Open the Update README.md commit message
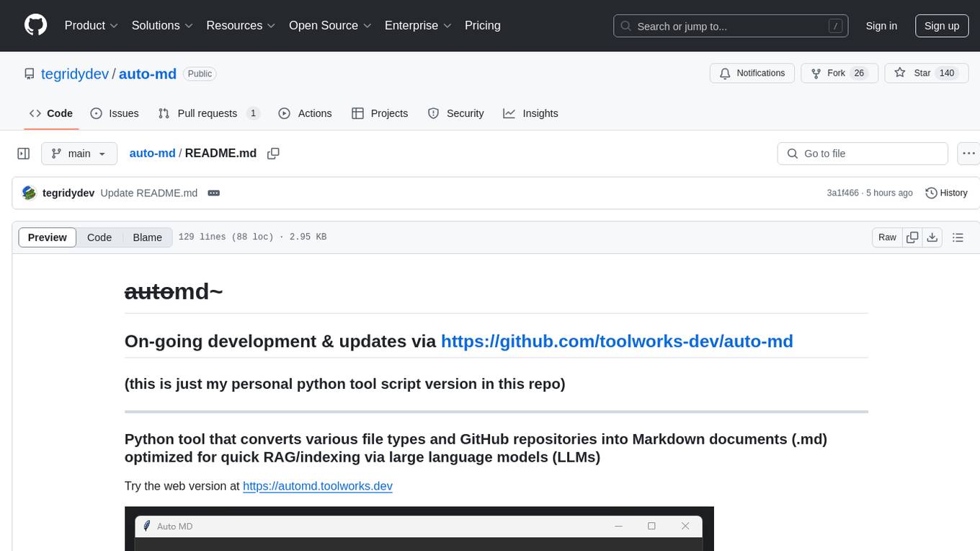980x551 pixels. coord(149,193)
